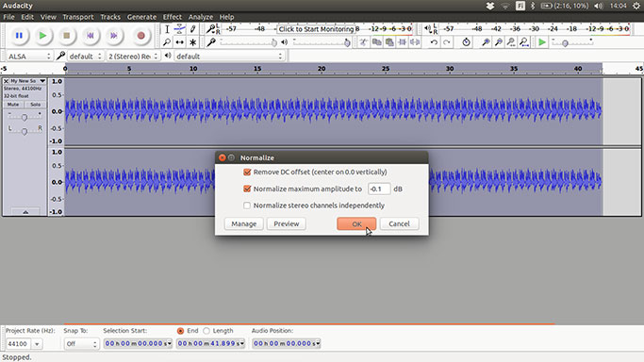Start playback with the green Play button
This screenshot has width=644, height=362.
[42, 36]
